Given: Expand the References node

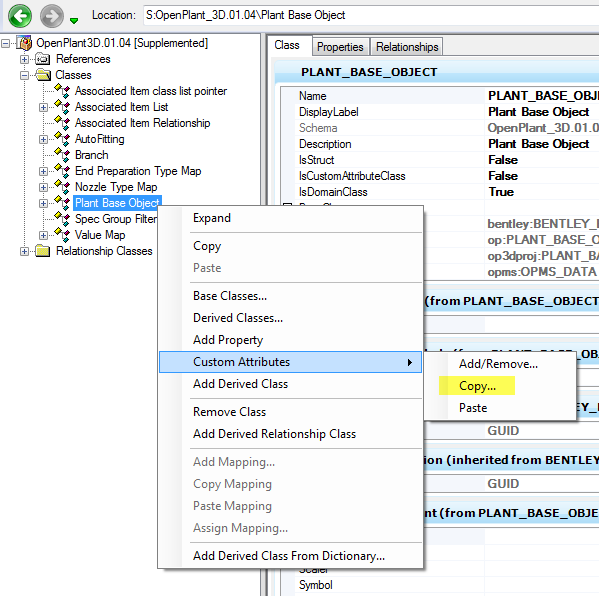Looking at the screenshot, I should coord(24,60).
